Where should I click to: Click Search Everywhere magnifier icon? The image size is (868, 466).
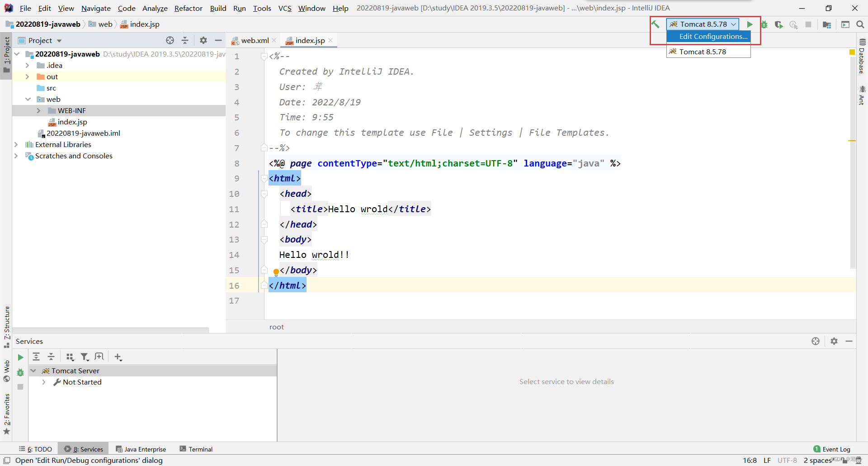point(860,24)
